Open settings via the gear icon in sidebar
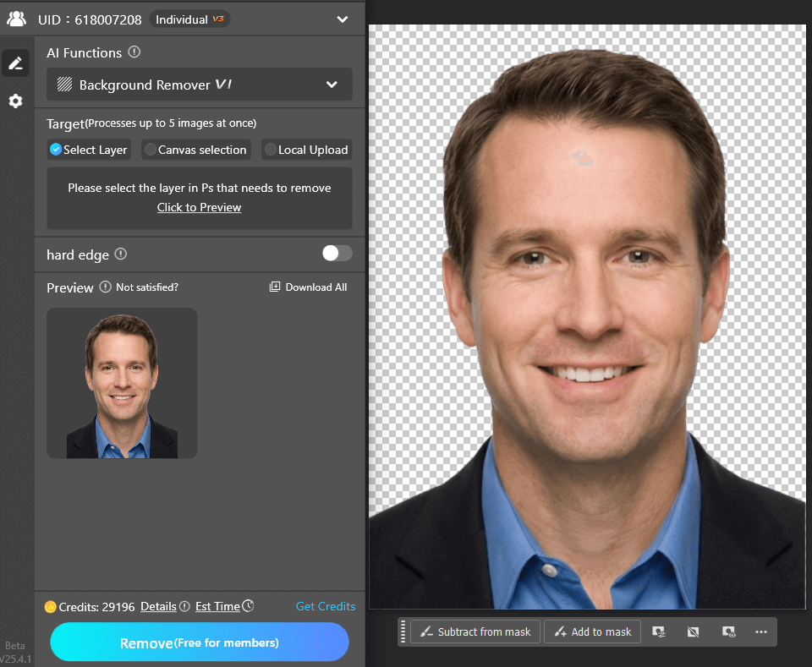This screenshot has height=667, width=812. tap(17, 101)
